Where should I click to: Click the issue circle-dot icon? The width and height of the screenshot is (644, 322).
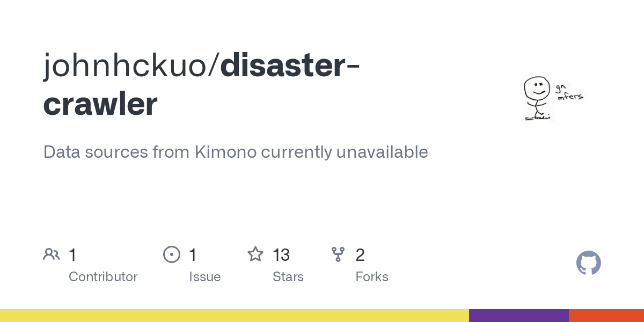172,254
